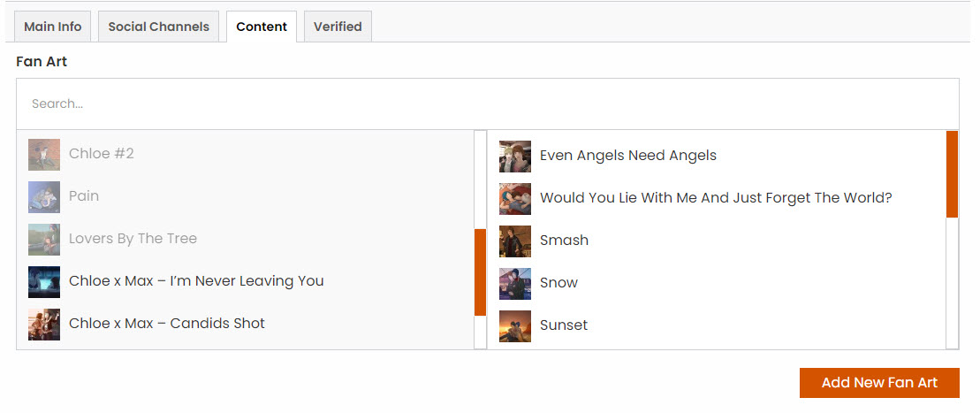Click the Snow fan art thumbnail
The height and width of the screenshot is (413, 980).
515,284
